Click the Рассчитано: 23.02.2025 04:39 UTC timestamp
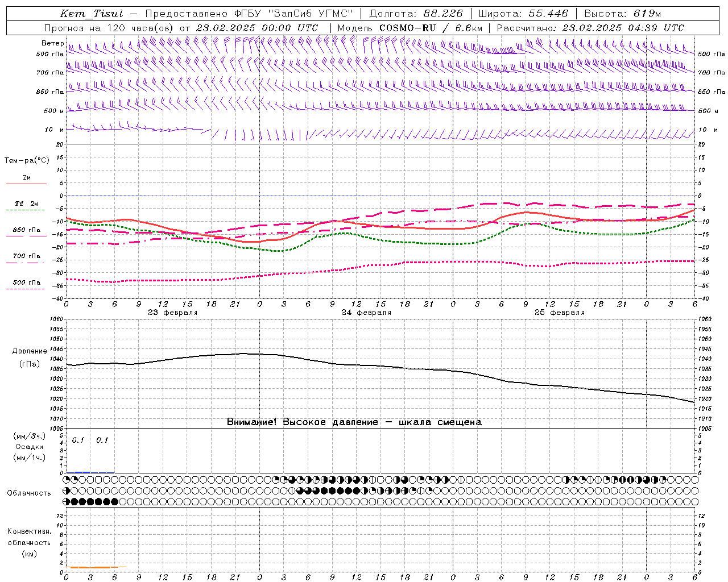The width and height of the screenshot is (728, 582). tap(590, 28)
